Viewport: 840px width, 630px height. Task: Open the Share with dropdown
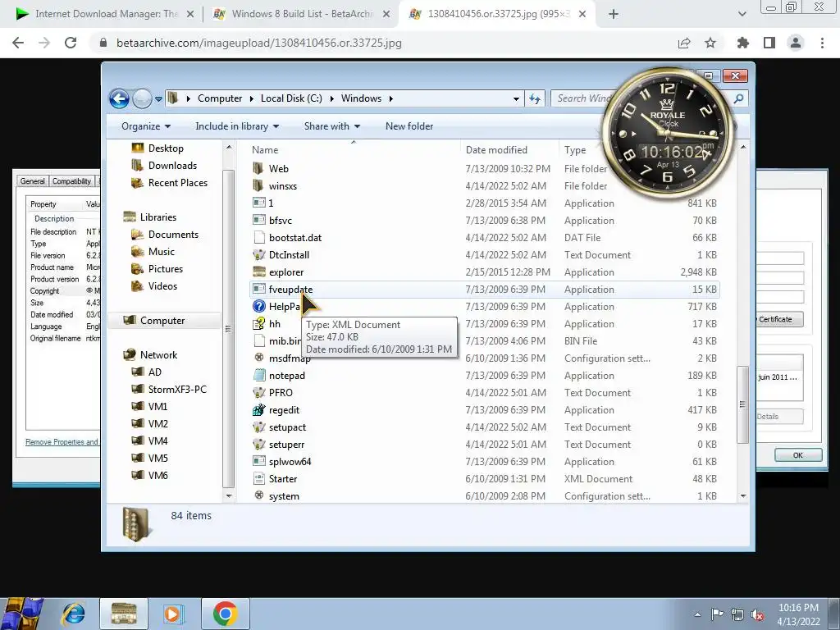[332, 126]
